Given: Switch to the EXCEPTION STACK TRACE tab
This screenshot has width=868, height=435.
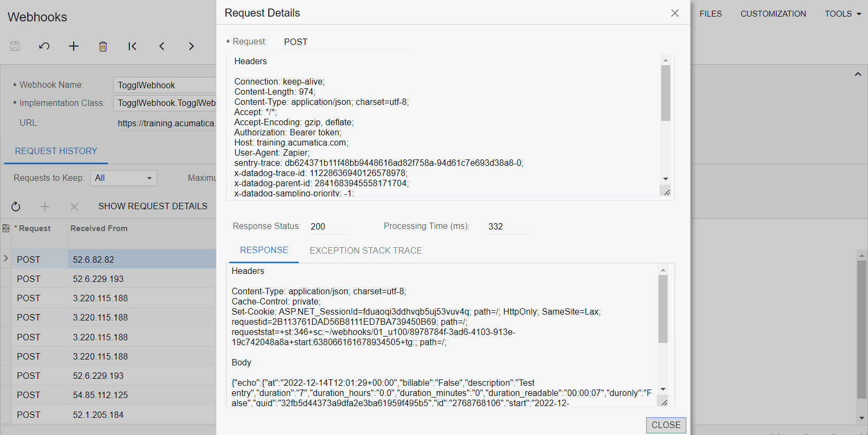Looking at the screenshot, I should point(366,250).
